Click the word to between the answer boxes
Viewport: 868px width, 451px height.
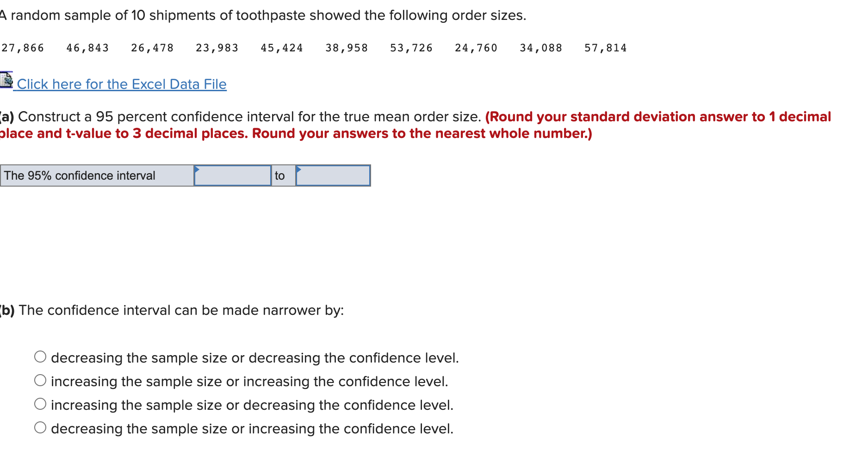pos(280,175)
